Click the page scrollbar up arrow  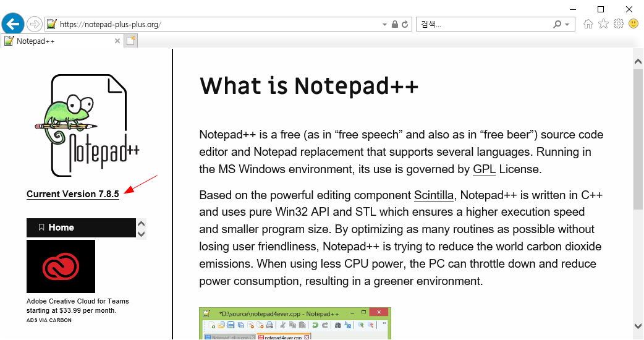(638, 62)
